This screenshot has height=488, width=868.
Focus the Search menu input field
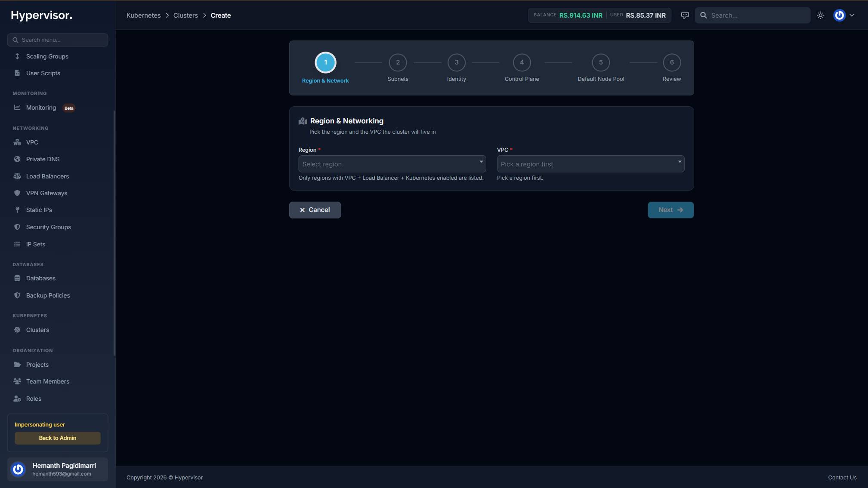pos(58,40)
